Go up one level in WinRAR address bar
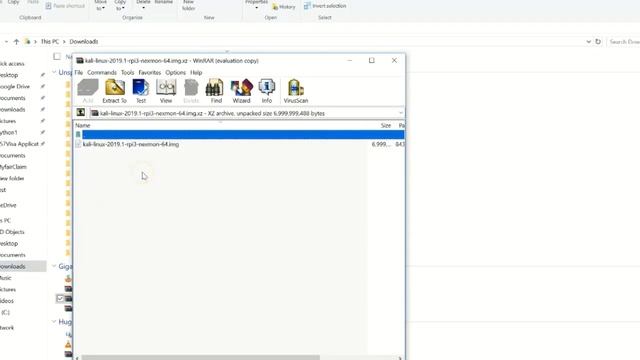640x360 pixels. (81, 113)
